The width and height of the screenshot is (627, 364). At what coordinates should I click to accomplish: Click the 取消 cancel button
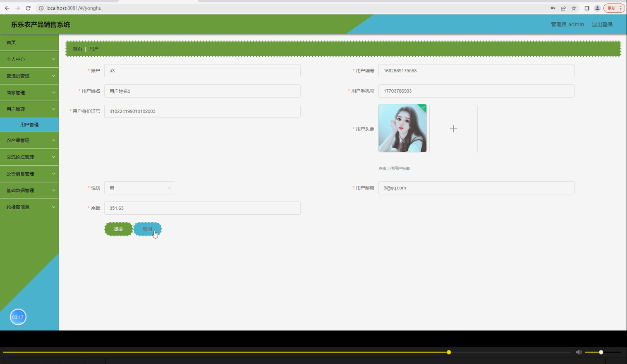[148, 229]
